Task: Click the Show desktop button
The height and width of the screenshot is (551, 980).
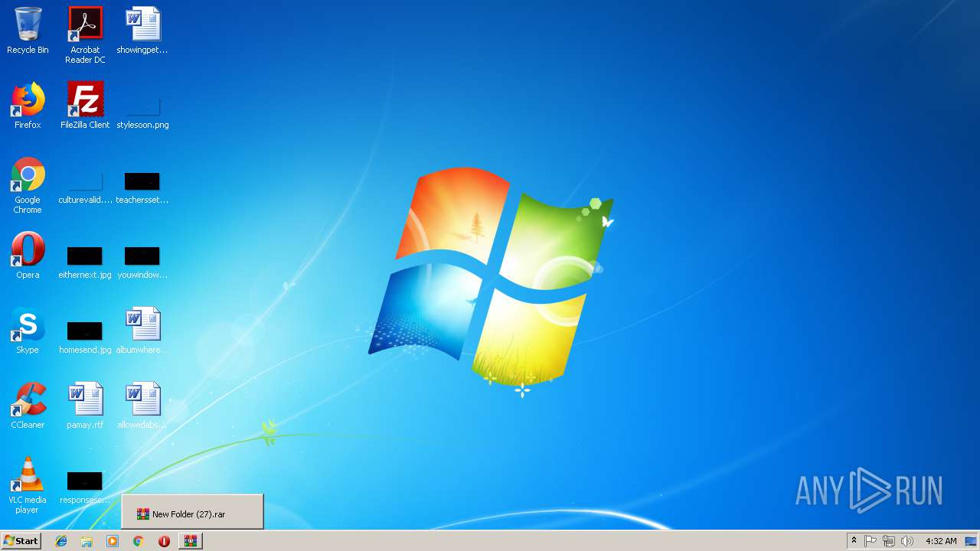Action: coord(971,541)
